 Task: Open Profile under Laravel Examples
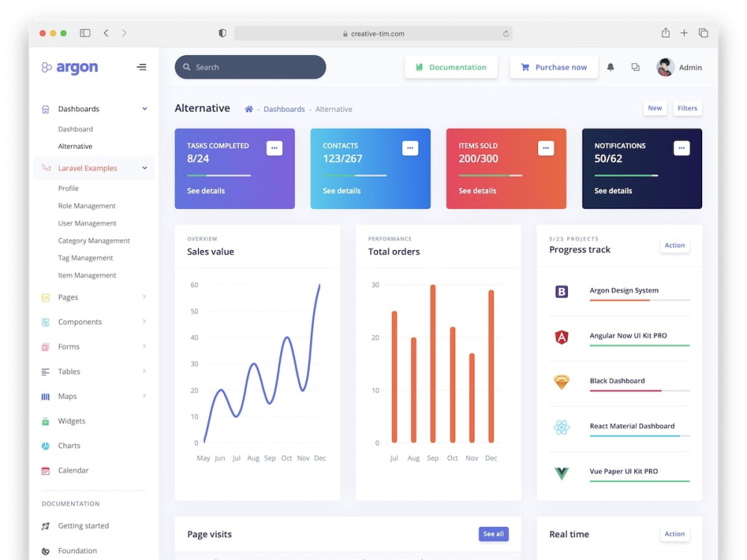click(68, 189)
